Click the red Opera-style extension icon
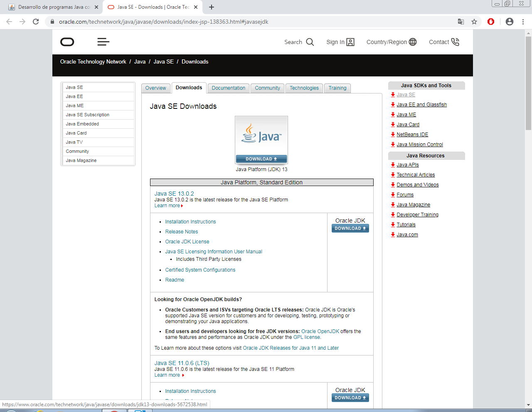 point(491,22)
